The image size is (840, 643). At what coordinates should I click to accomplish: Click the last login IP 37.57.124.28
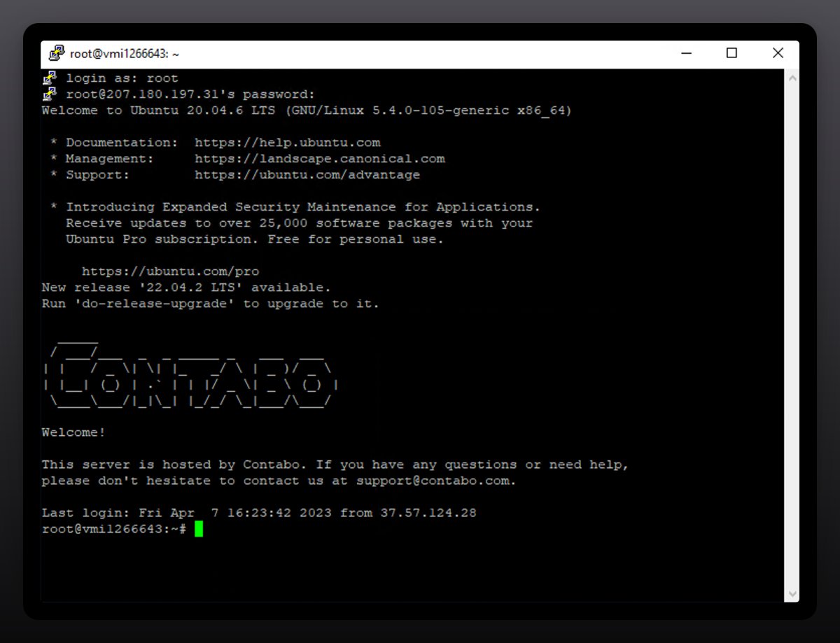coord(428,513)
